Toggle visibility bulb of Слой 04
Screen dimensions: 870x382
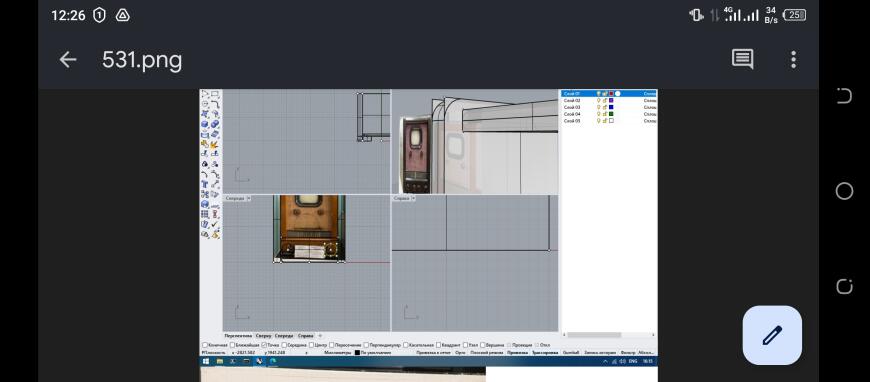point(599,114)
